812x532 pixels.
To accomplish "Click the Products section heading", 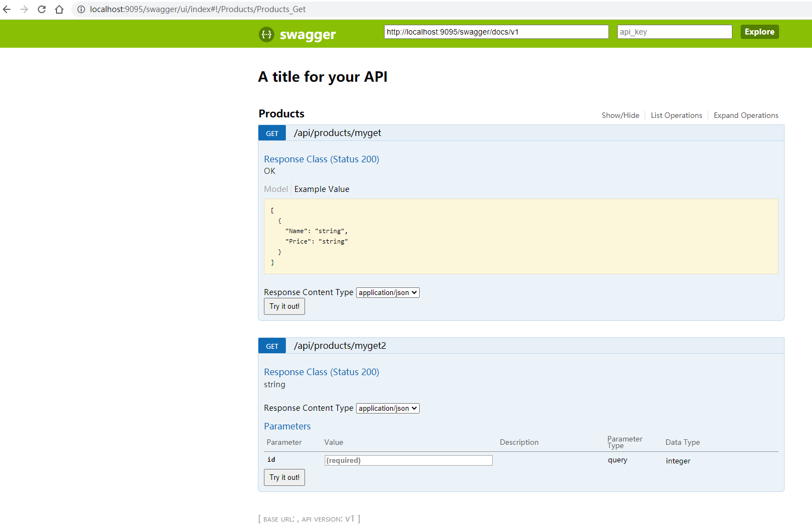I will 281,114.
